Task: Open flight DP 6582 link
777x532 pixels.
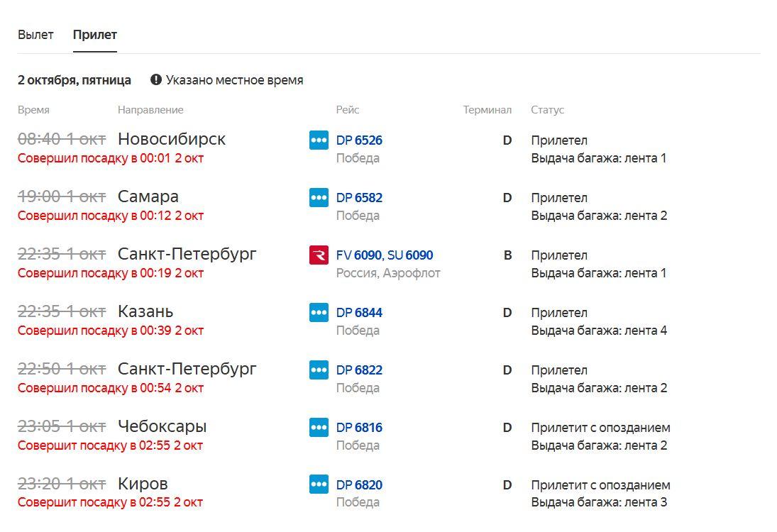Action: 359,198
